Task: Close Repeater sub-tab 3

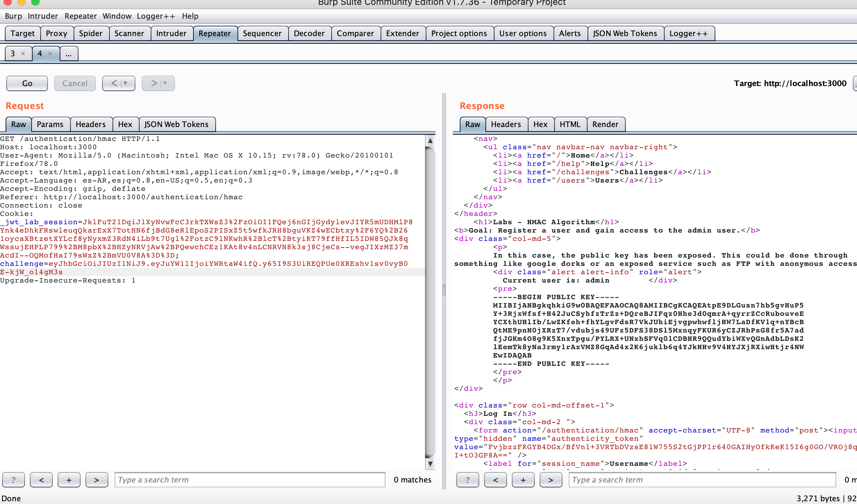Action: point(23,53)
